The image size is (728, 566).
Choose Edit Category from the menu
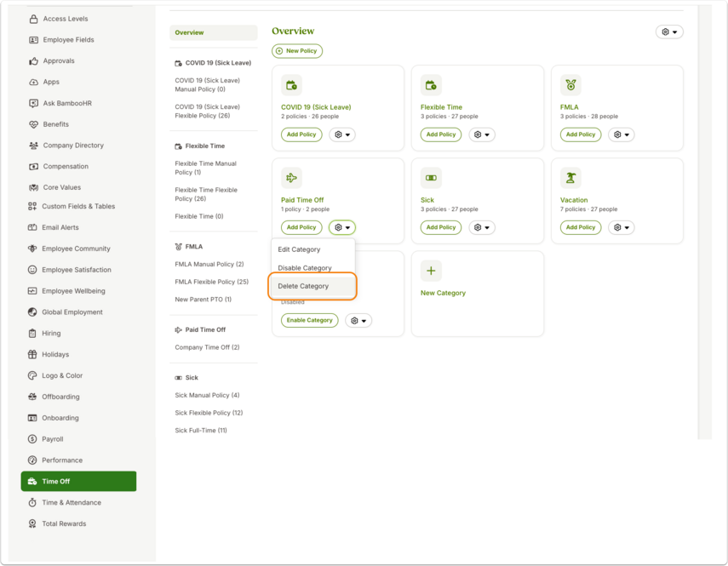(x=313, y=249)
